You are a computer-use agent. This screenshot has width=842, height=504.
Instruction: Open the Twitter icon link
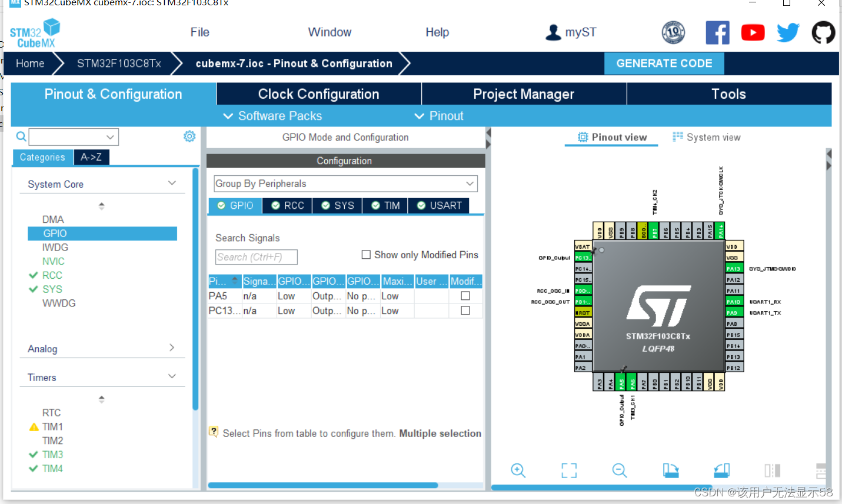788,32
